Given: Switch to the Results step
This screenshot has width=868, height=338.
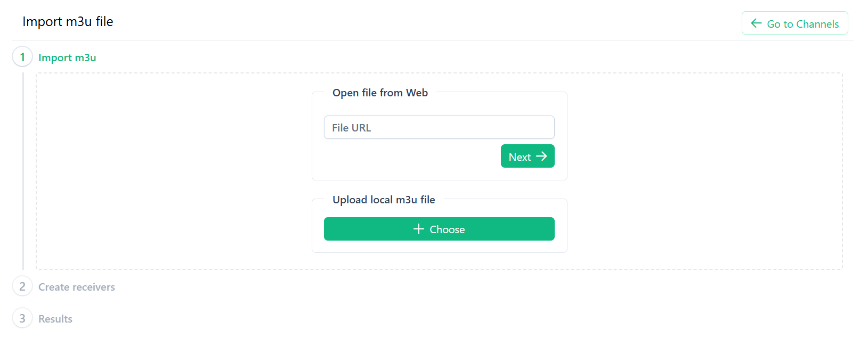Looking at the screenshot, I should (55, 319).
